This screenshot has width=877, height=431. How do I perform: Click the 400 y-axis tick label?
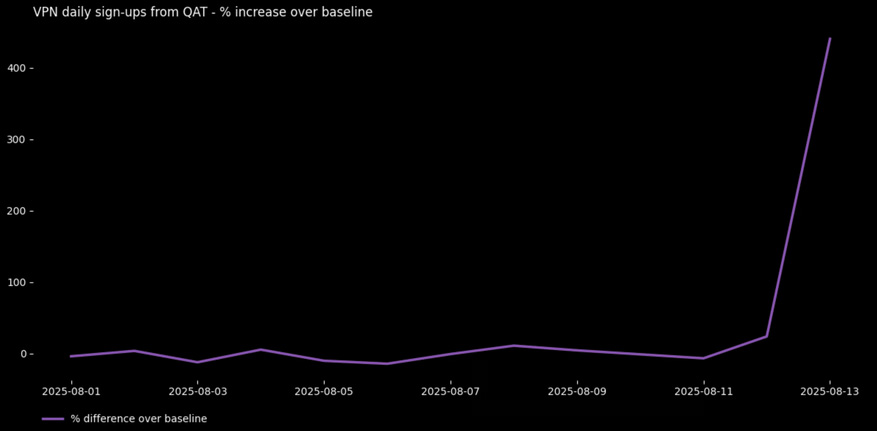[15, 68]
